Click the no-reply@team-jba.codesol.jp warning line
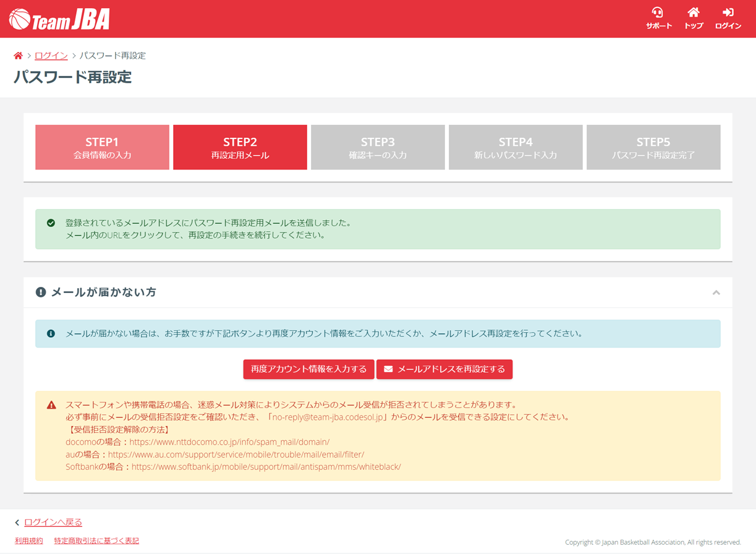 (x=317, y=417)
